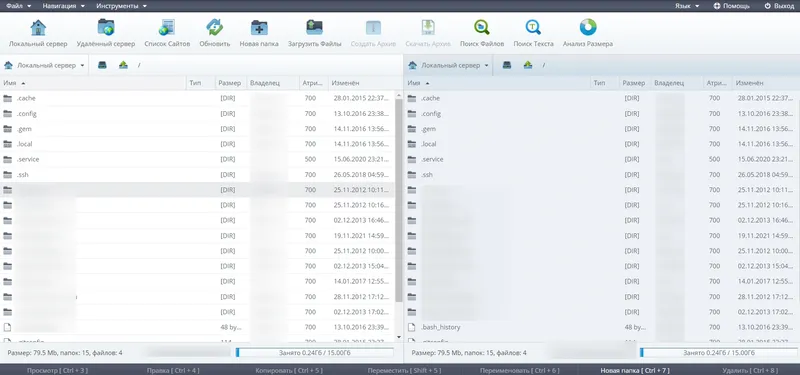This screenshot has height=375, width=800.
Task: Select .cache folder icon in left panel
Action: tap(7, 98)
